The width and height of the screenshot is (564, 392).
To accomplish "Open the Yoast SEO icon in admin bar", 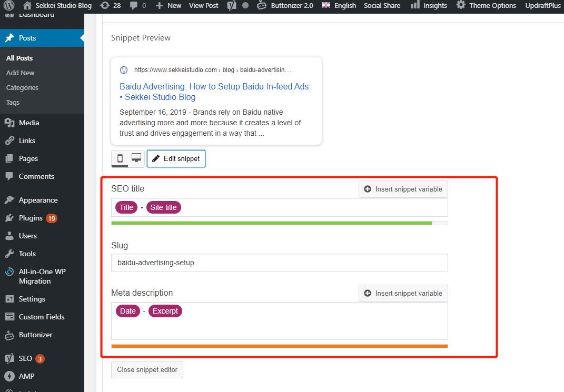I will click(231, 5).
